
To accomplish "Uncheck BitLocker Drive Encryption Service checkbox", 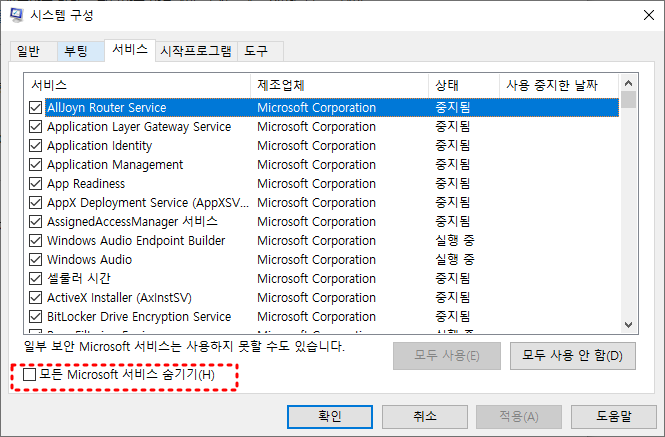I will click(36, 317).
